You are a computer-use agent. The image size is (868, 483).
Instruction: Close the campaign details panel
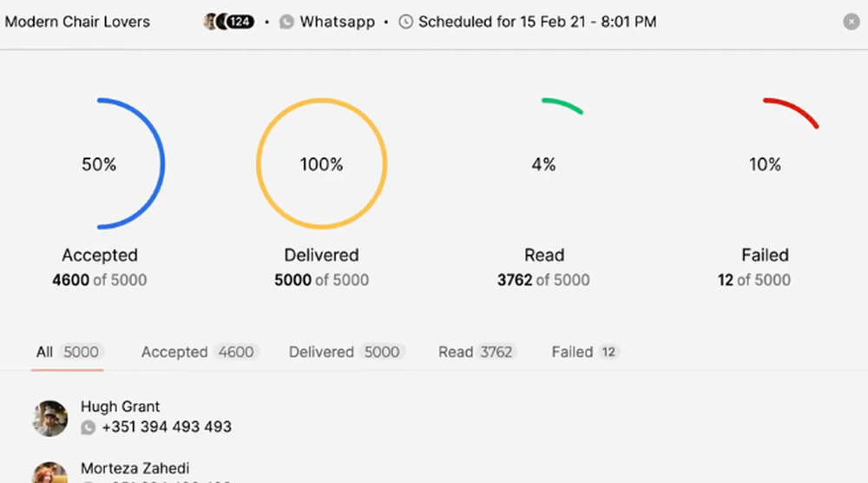[x=852, y=22]
